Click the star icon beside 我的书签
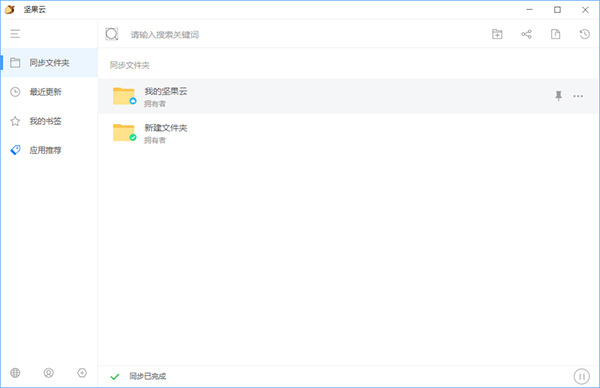600x388 pixels. point(15,121)
